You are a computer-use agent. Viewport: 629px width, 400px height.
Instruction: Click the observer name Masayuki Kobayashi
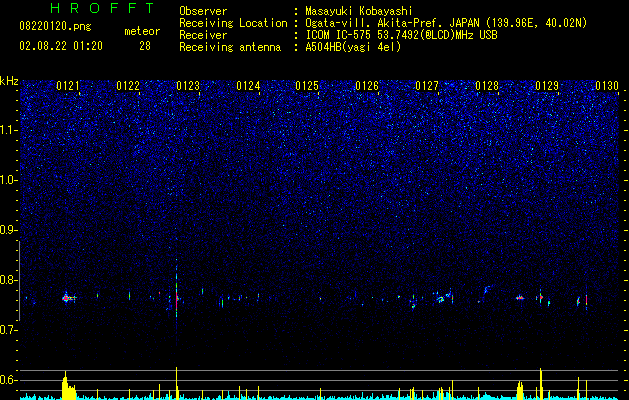tap(358, 11)
